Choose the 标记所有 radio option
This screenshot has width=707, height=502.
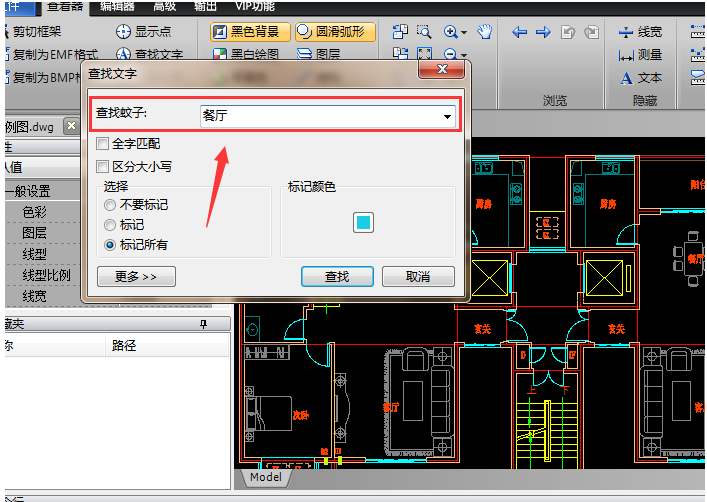click(110, 244)
